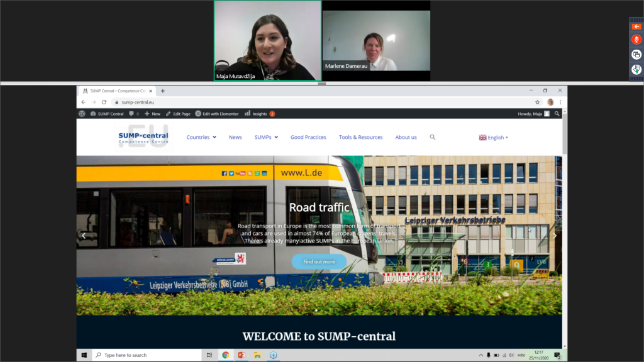Open the clock showing 12:17
The height and width of the screenshot is (362, 644).
539,355
